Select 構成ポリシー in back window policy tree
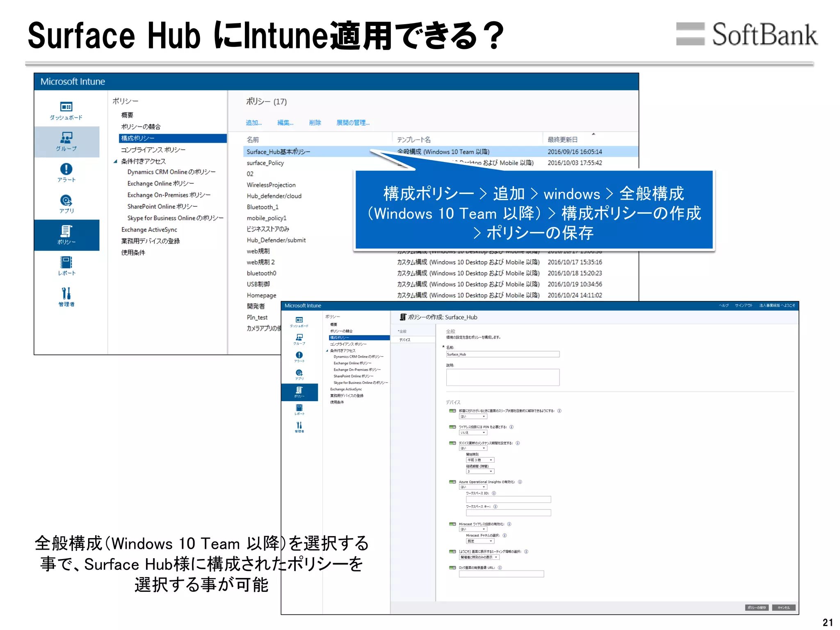 coord(173,138)
